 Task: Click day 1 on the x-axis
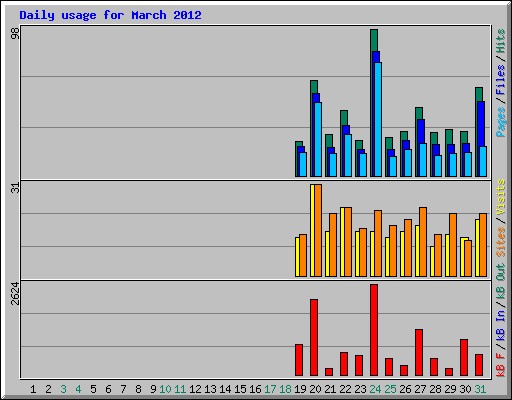click(33, 389)
